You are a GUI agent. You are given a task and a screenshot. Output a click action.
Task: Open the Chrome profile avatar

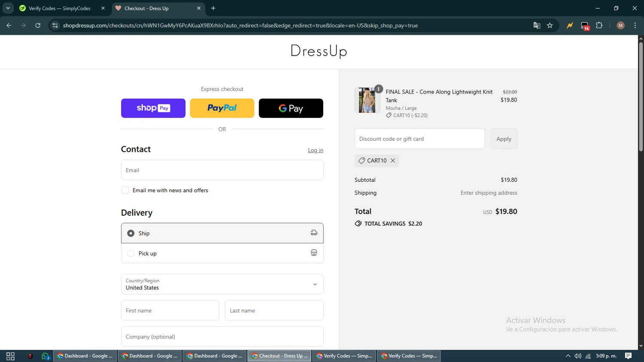point(620,25)
